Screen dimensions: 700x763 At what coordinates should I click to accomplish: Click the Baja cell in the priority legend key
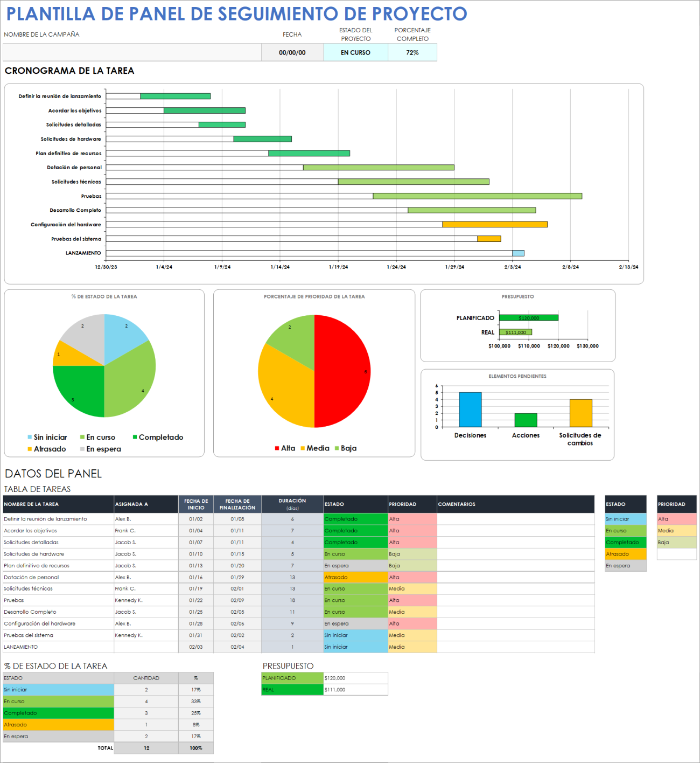pyautogui.click(x=676, y=542)
